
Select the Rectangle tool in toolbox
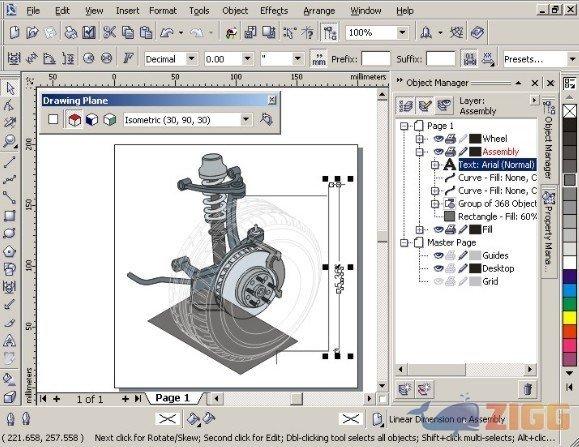point(9,216)
